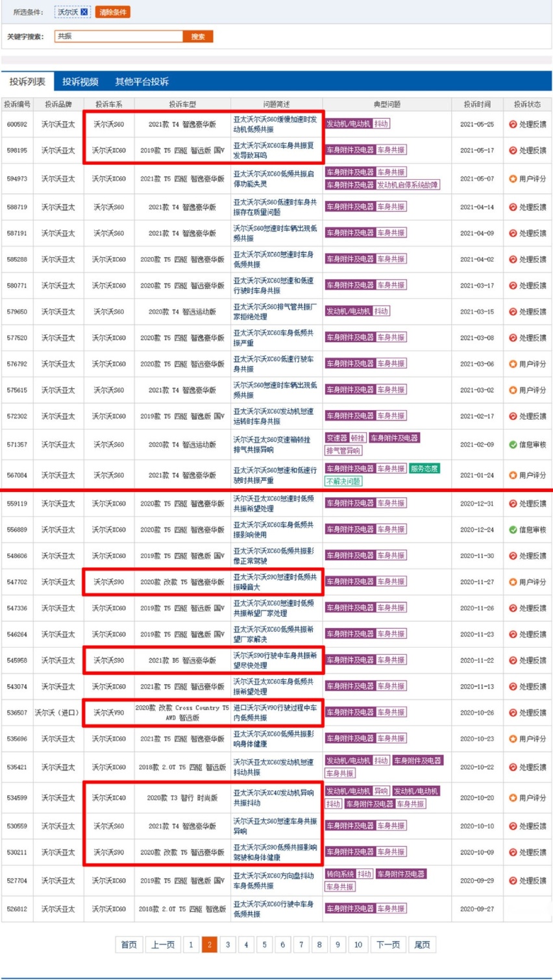553x980 pixels.
Task: Click the 排气管异响 tag in row 571357
Action: coord(343,450)
